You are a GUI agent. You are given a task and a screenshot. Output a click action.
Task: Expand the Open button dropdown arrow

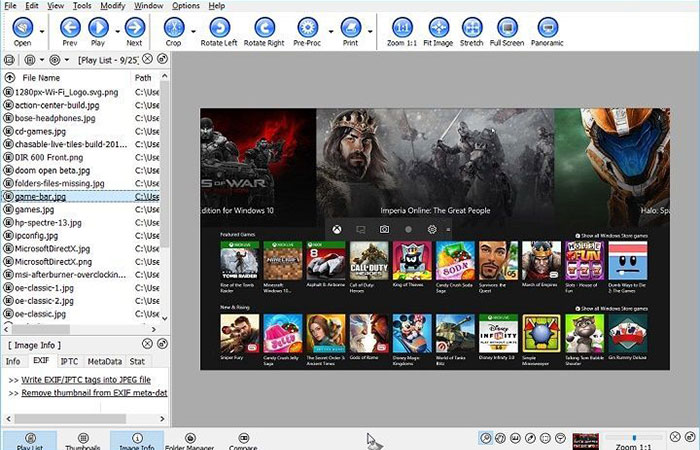click(42, 31)
